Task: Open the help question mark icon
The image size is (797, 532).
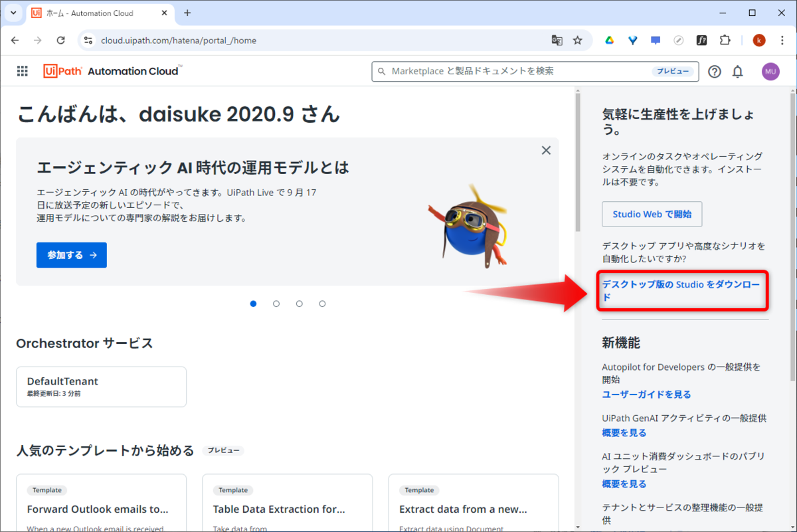Action: [x=715, y=72]
